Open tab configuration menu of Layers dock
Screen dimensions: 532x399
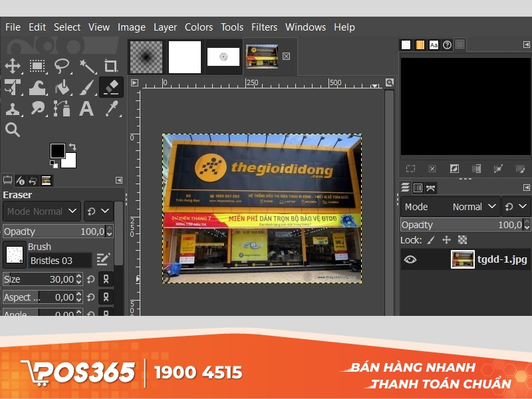tap(526, 188)
